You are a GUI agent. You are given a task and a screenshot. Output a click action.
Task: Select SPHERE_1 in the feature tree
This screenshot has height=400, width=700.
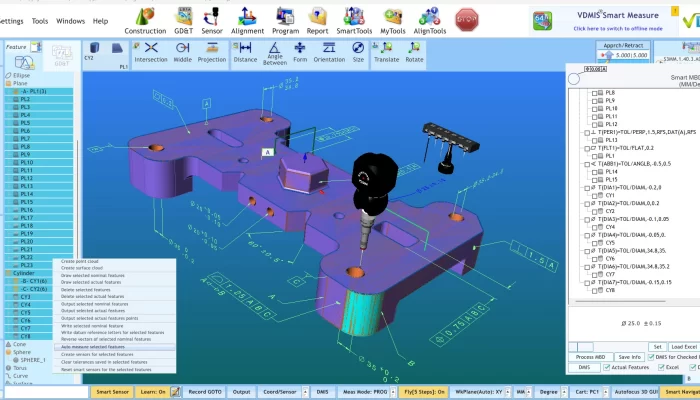[x=33, y=360]
